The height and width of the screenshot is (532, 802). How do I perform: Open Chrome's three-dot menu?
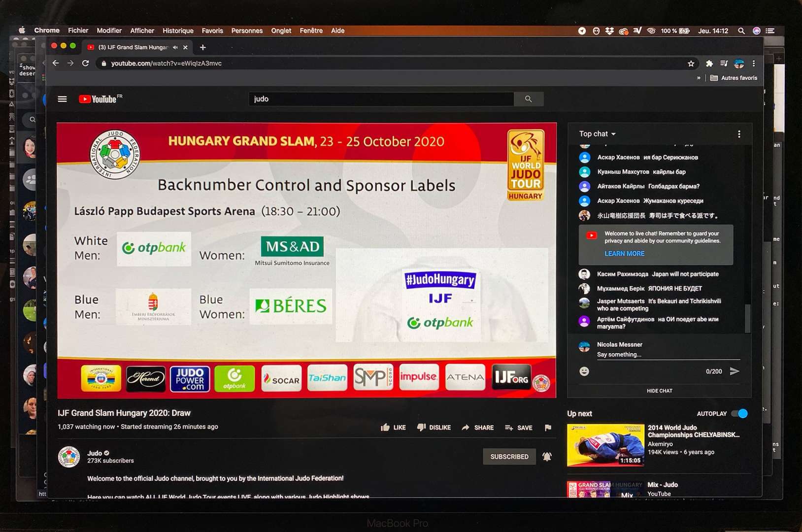click(754, 64)
